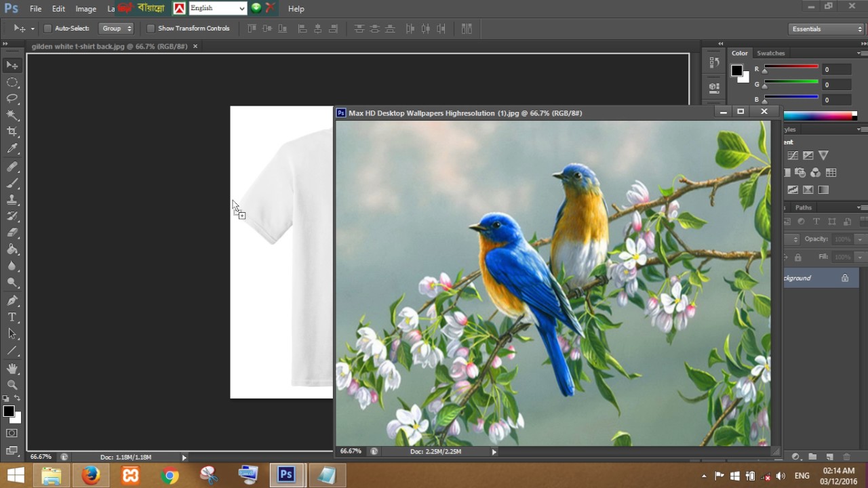Select the Clone Stamp tool
The height and width of the screenshot is (488, 868).
(12, 200)
